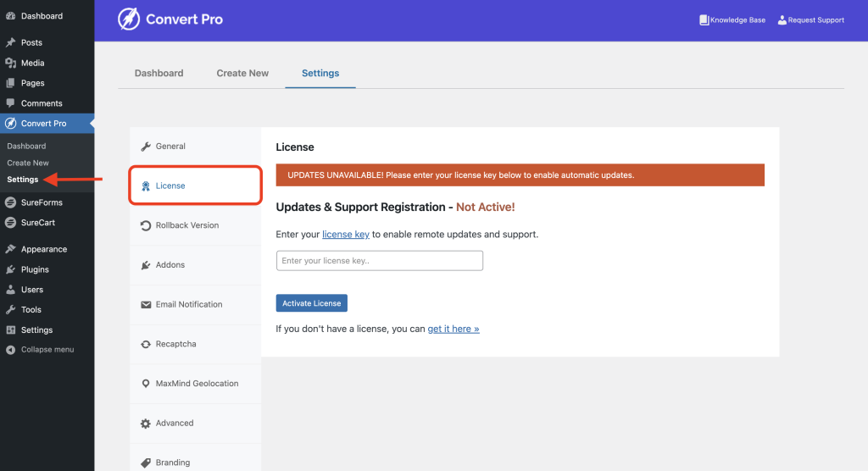
Task: Open the License settings label
Action: 170,186
